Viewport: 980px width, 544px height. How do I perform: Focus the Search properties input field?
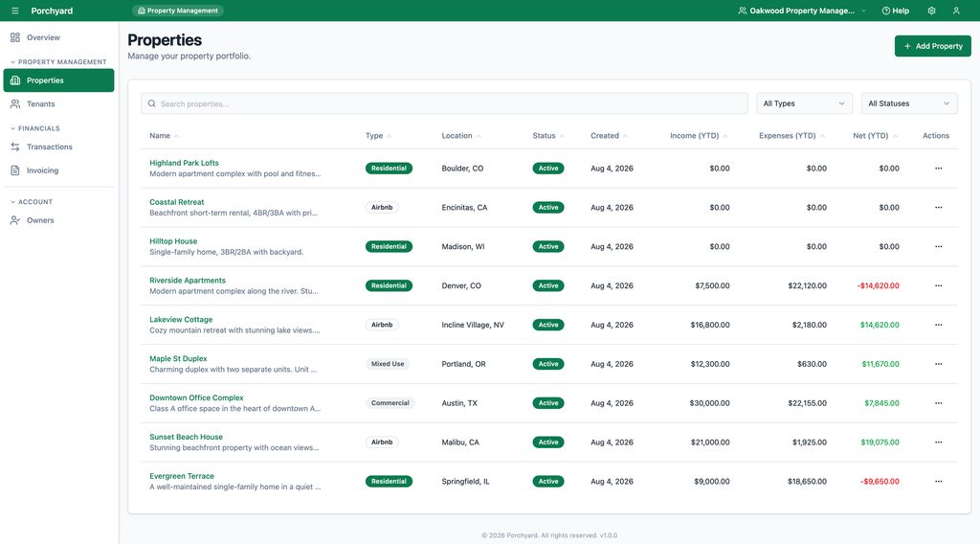(444, 103)
